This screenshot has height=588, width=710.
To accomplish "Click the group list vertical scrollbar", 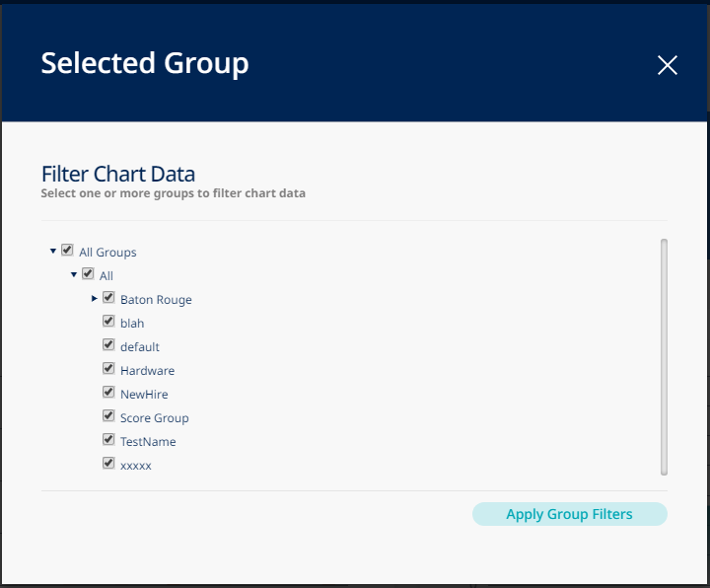I will click(x=664, y=356).
